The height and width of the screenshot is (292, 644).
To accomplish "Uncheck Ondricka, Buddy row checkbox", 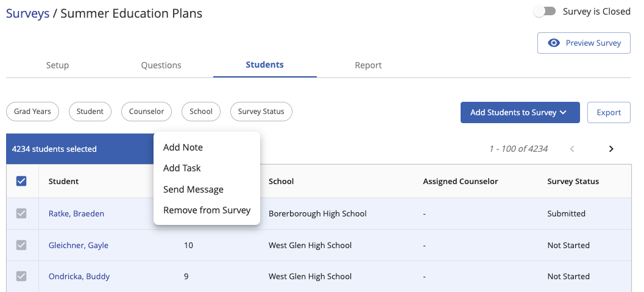I will (x=21, y=276).
